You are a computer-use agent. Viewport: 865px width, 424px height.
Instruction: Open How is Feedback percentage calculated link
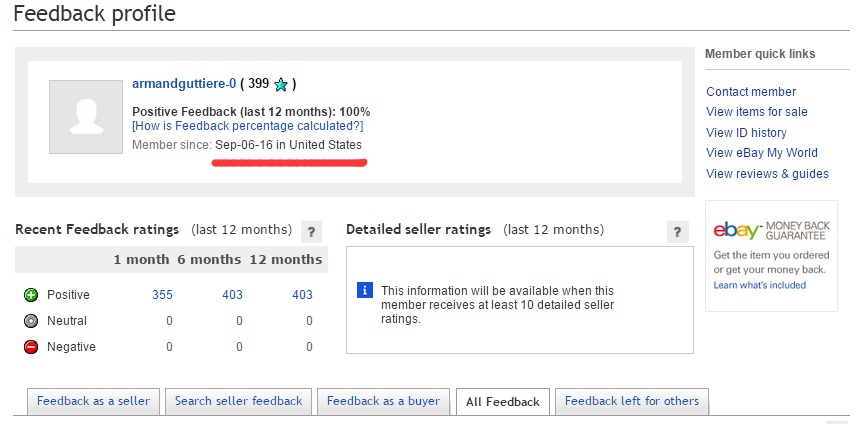[x=247, y=126]
